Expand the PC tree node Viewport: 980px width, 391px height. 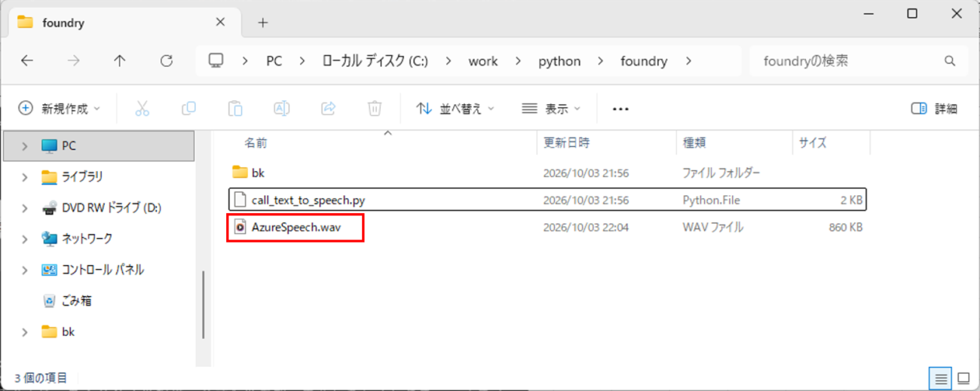[25, 146]
